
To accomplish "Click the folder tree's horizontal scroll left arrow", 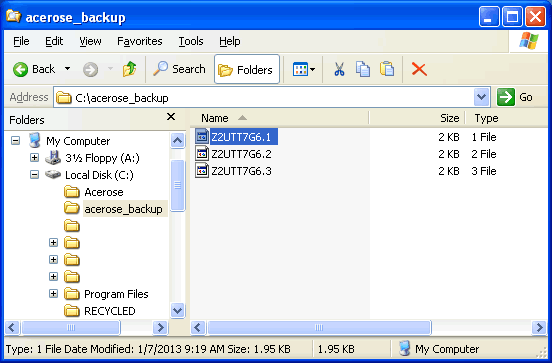I will pyautogui.click(x=12, y=327).
